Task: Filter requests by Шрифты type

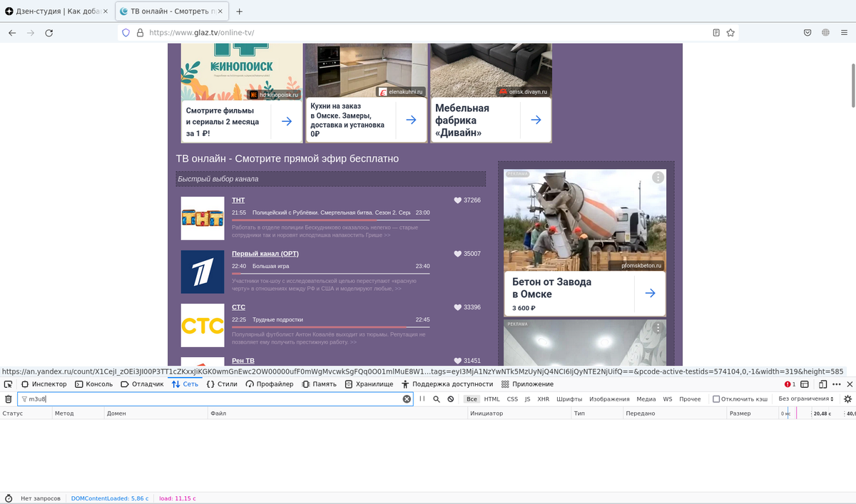Action: pos(569,399)
